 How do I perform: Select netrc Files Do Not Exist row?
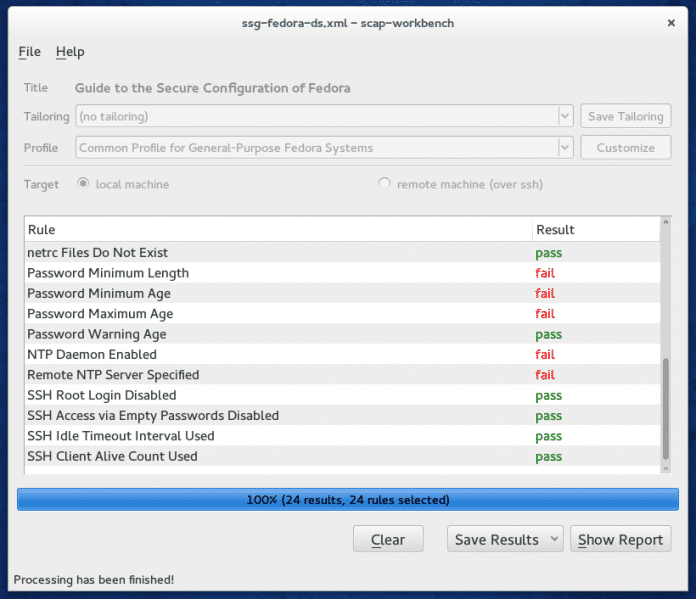[x=98, y=253]
